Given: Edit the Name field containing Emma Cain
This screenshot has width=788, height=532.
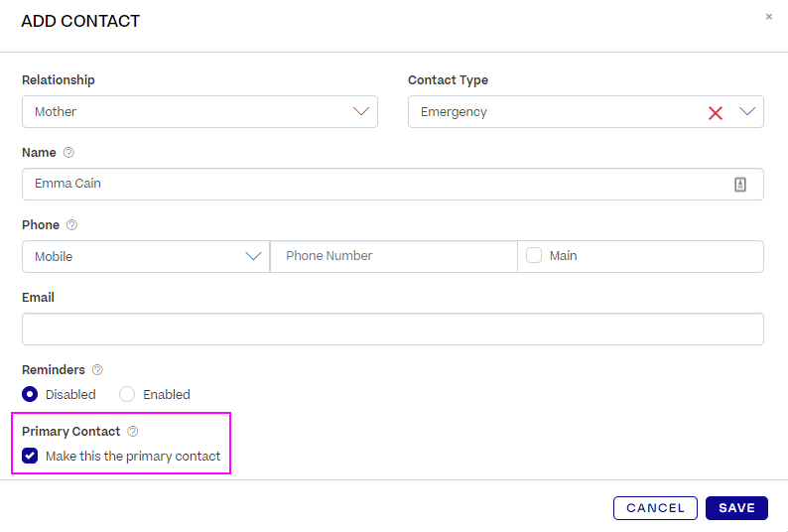Looking at the screenshot, I should (393, 184).
